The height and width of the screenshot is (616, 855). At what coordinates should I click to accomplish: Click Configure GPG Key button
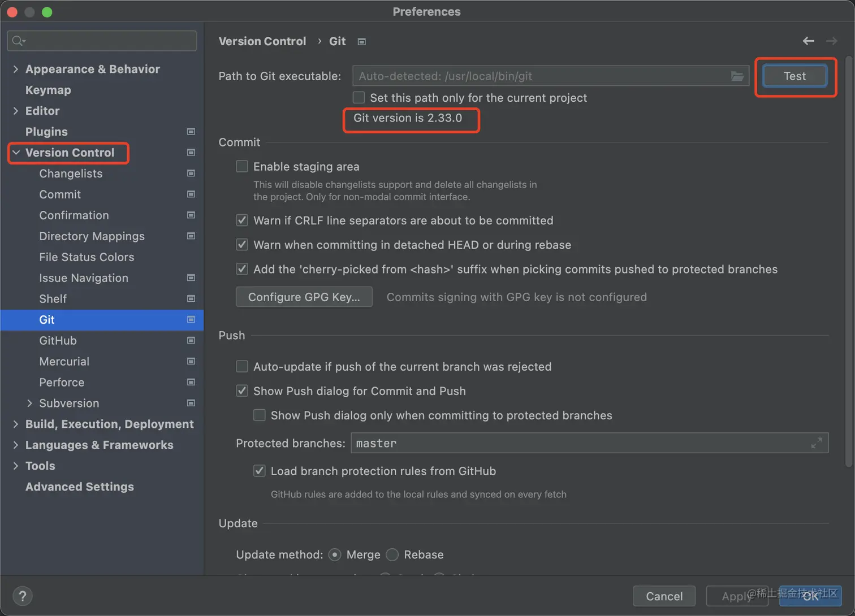pos(304,297)
